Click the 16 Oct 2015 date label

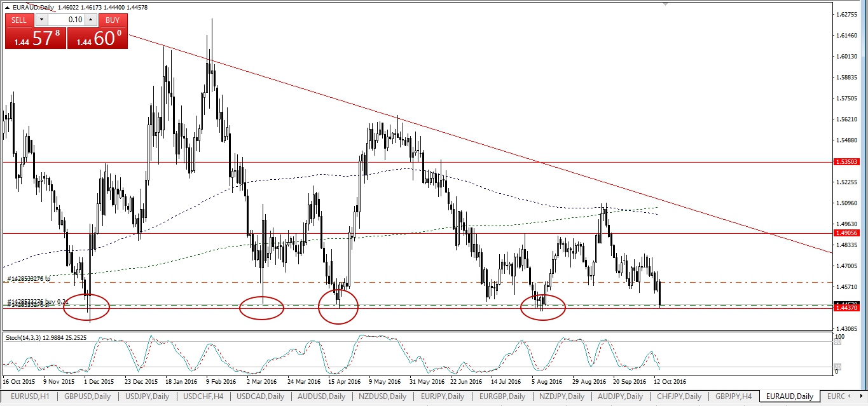tap(18, 382)
